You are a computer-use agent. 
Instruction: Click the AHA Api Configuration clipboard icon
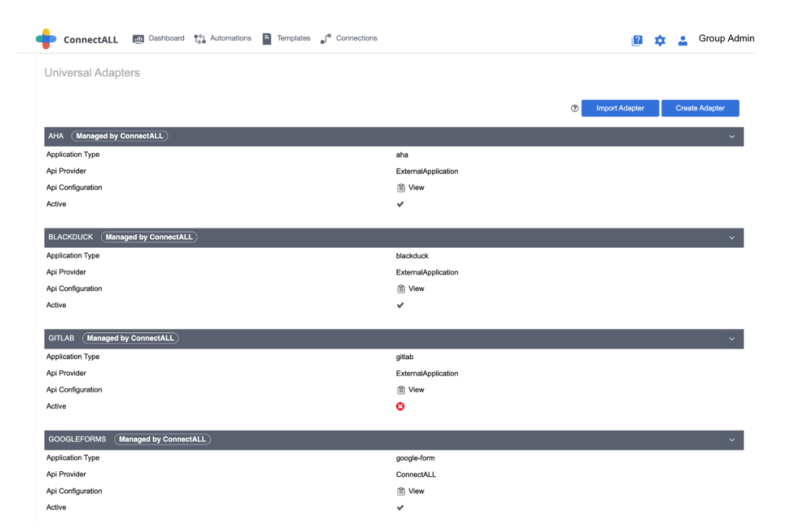tap(401, 188)
